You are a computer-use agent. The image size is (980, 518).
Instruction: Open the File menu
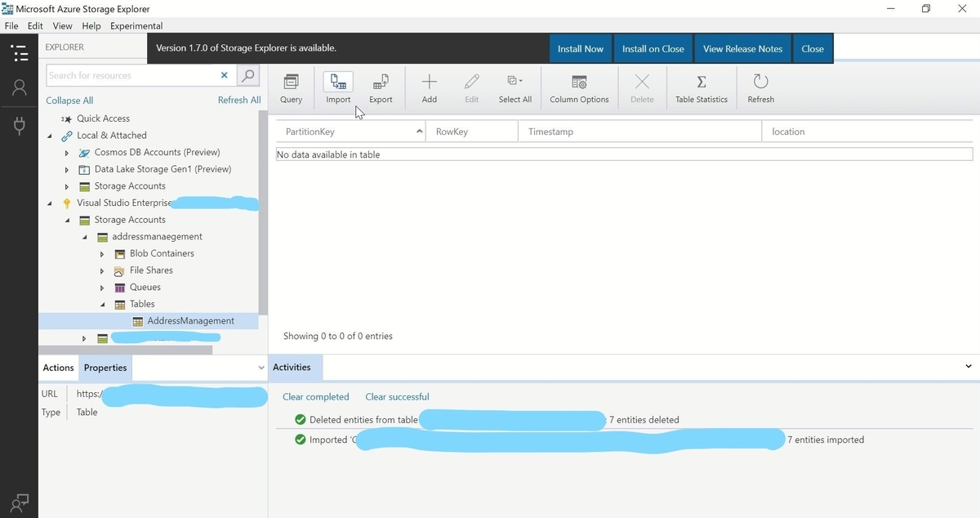pos(11,26)
